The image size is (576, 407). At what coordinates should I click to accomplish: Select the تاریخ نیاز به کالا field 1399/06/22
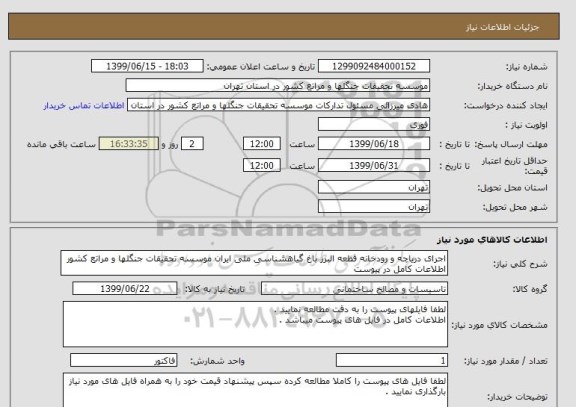pos(125,289)
